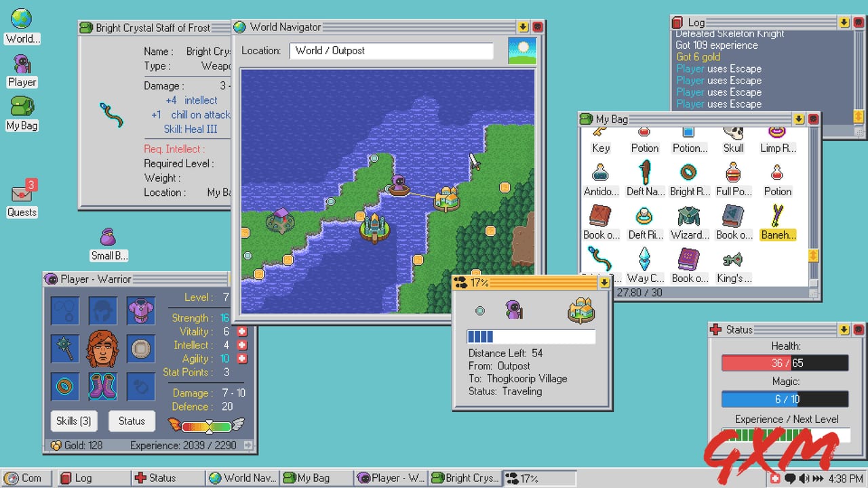
Task: Open the World desktop icon
Action: click(x=21, y=20)
